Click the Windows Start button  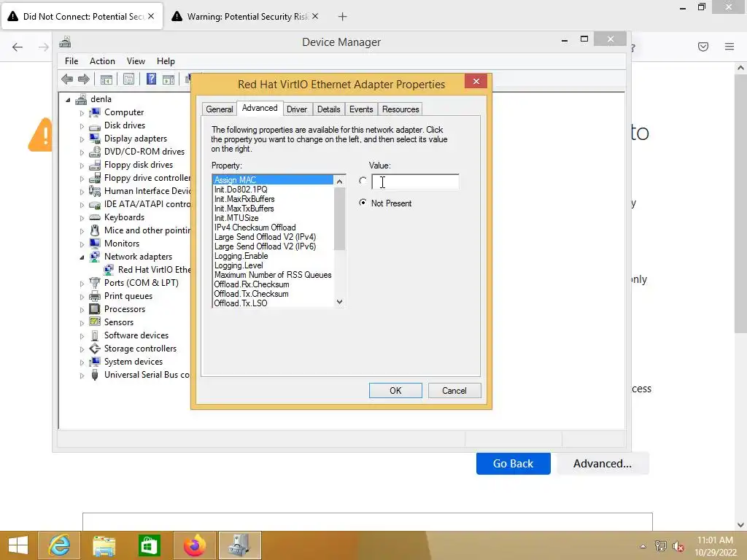18,545
